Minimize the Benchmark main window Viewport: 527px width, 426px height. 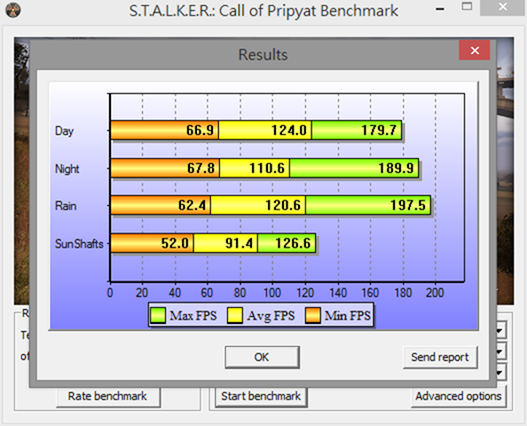click(440, 9)
